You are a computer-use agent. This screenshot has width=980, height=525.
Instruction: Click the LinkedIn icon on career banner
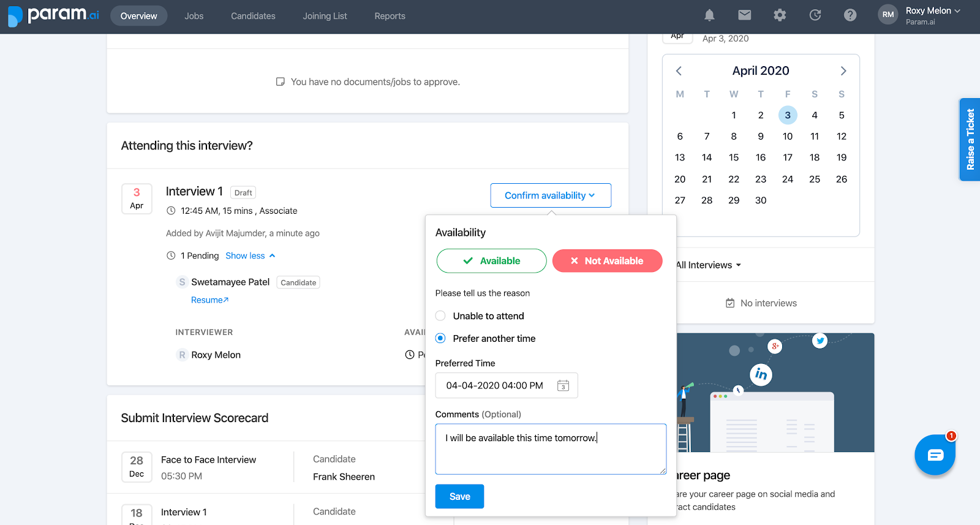click(761, 374)
